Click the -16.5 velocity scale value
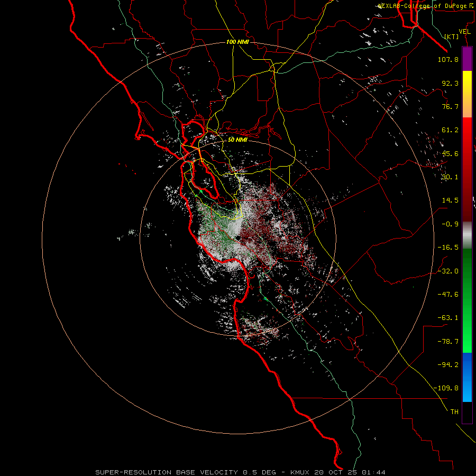The image size is (476, 476). pyautogui.click(x=448, y=248)
